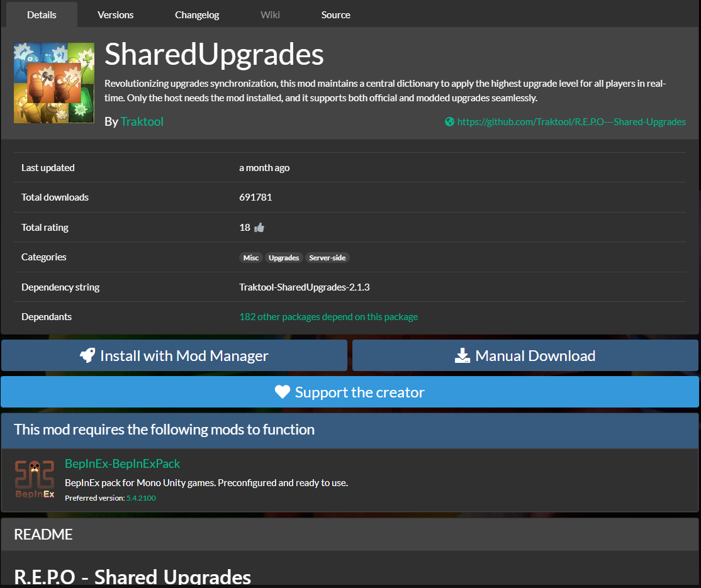Image resolution: width=701 pixels, height=588 pixels.
Task: Open author Traktool's profile link
Action: click(x=142, y=121)
